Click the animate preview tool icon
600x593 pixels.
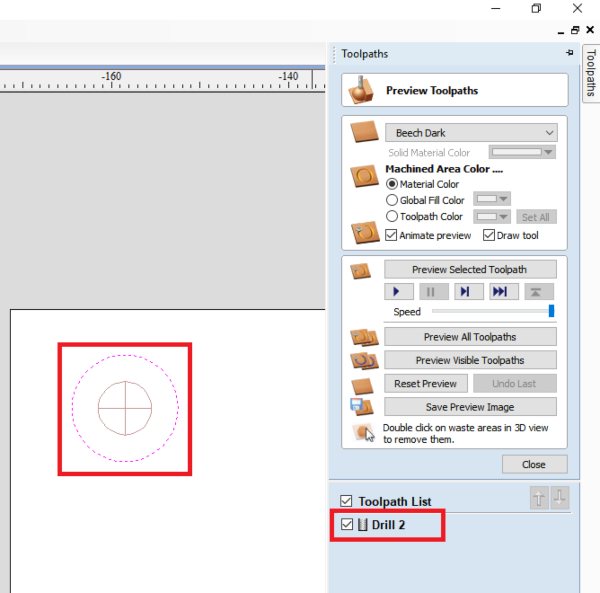click(365, 232)
